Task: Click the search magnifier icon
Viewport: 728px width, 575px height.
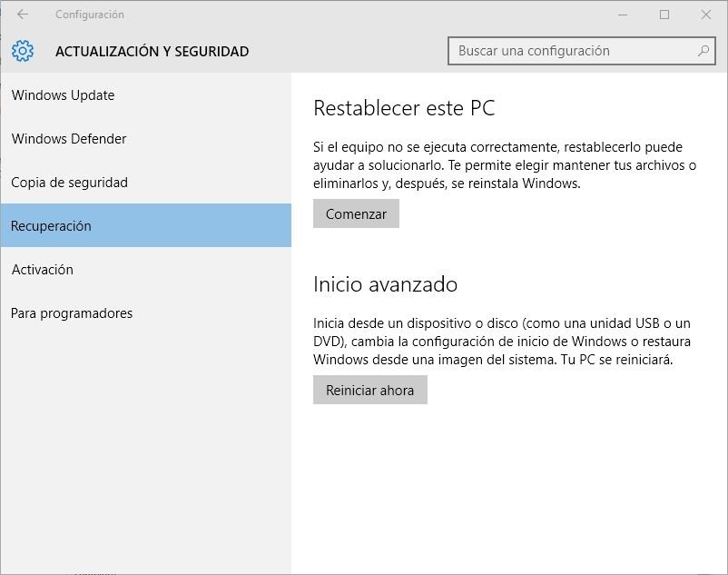Action: [703, 51]
